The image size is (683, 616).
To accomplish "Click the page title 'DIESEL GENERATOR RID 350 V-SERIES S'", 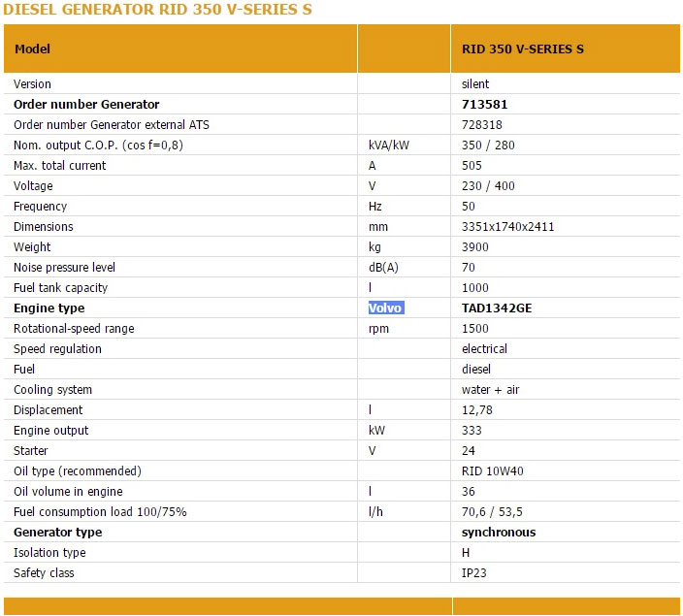I will pos(158,9).
